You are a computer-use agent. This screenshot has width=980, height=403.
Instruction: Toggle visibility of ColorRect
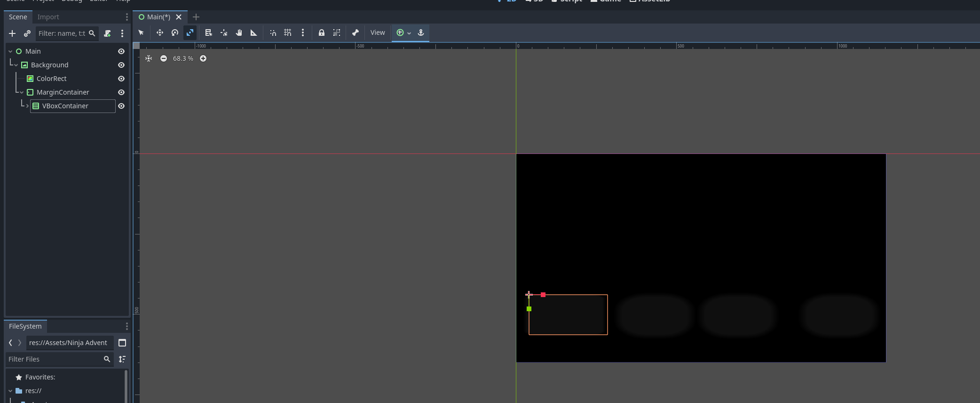point(121,79)
